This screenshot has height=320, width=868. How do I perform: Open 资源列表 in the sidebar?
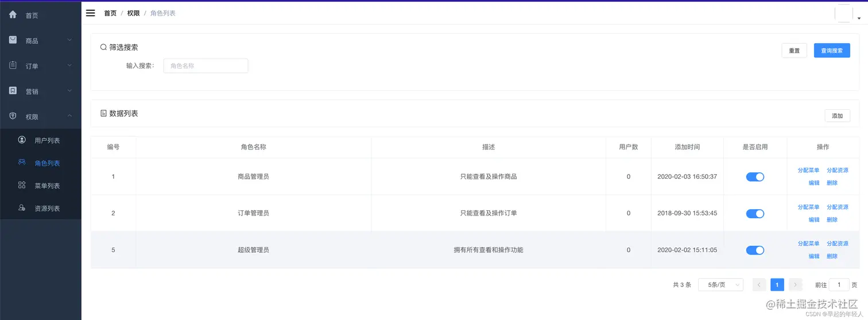click(41, 208)
